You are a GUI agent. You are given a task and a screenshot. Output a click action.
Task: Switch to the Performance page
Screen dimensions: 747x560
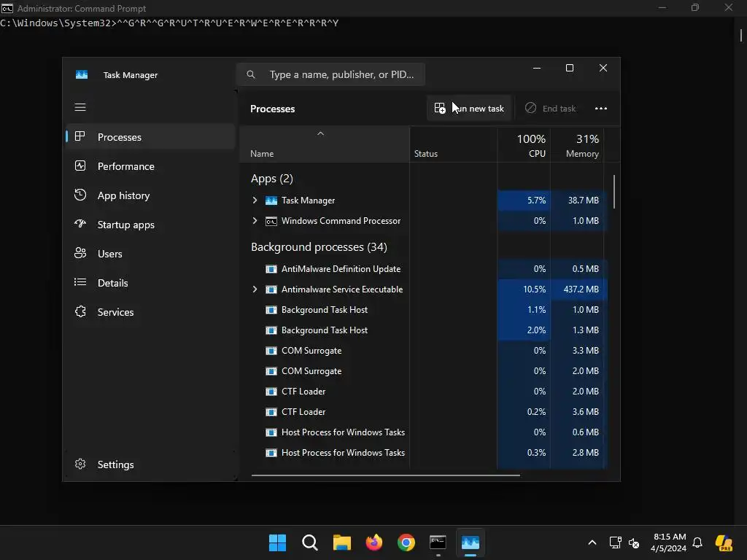point(150,166)
